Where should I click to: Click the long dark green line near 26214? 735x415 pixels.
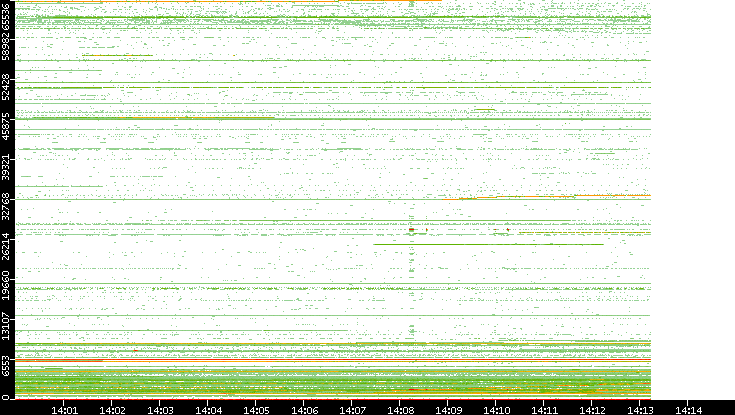[488, 244]
